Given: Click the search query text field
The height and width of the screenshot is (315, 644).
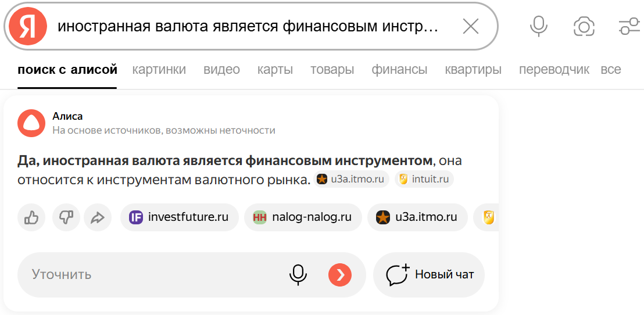Looking at the screenshot, I should click(248, 27).
